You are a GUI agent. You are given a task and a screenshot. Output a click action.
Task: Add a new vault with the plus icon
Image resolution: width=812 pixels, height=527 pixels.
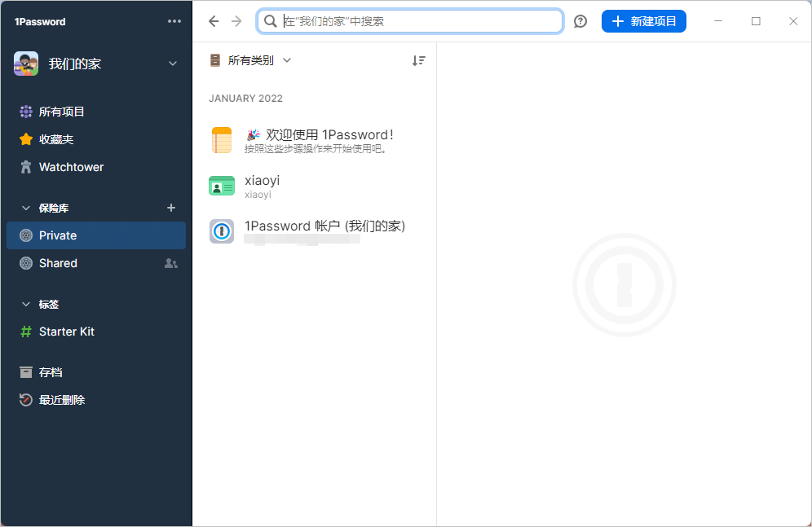tap(171, 208)
